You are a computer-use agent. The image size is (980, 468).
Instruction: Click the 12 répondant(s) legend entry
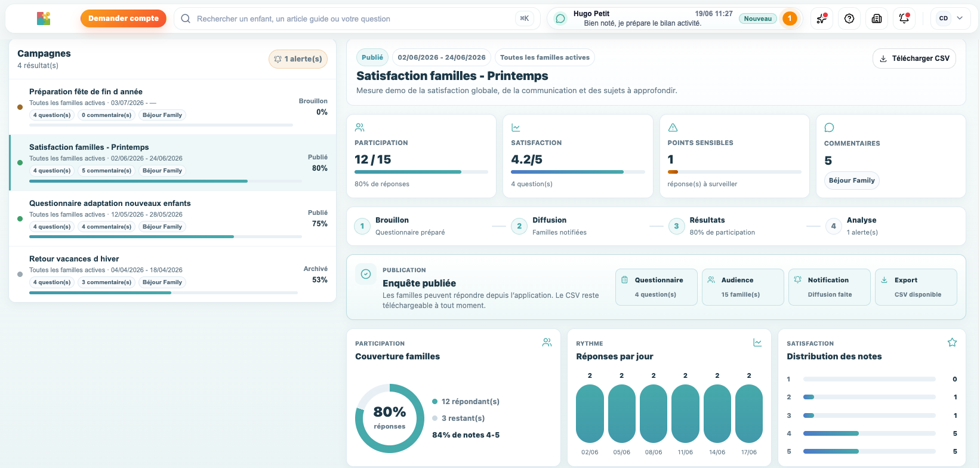tap(466, 402)
